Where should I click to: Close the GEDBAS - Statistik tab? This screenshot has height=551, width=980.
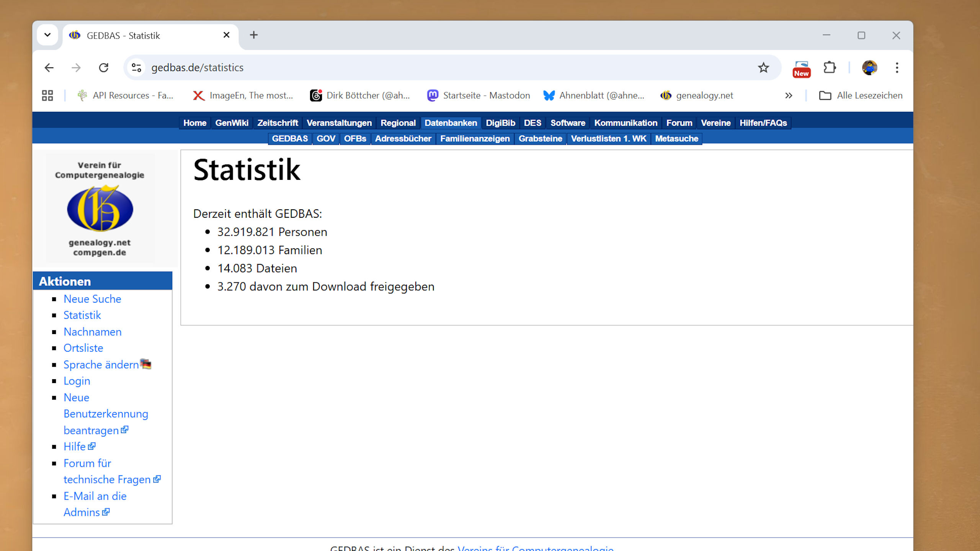pyautogui.click(x=226, y=35)
